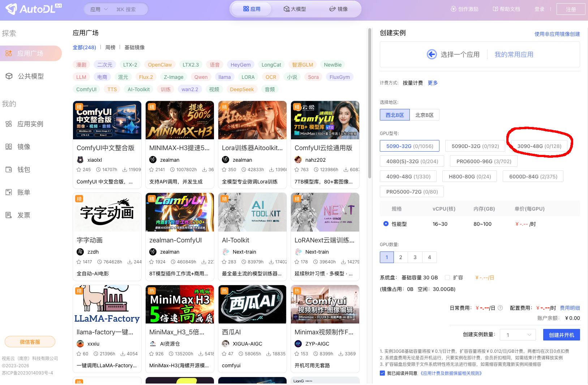Open 镜像 sidebar icon
The image size is (588, 385).
click(9, 147)
